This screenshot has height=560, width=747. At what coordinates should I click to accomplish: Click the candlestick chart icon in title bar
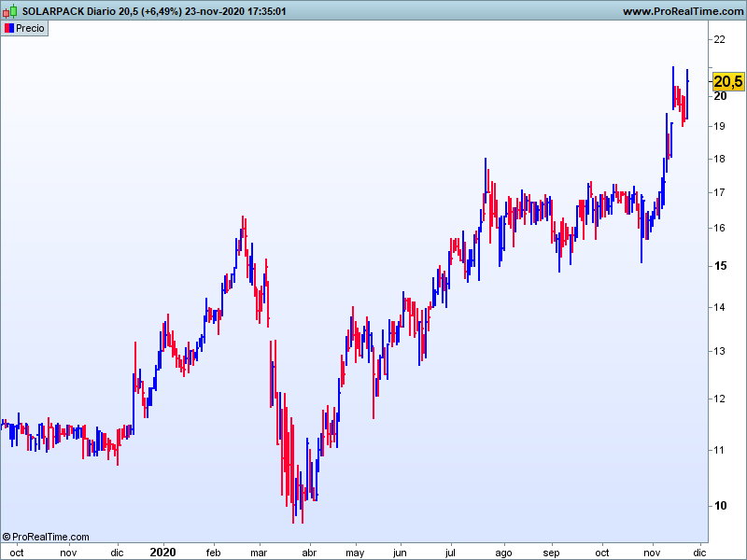11,11
